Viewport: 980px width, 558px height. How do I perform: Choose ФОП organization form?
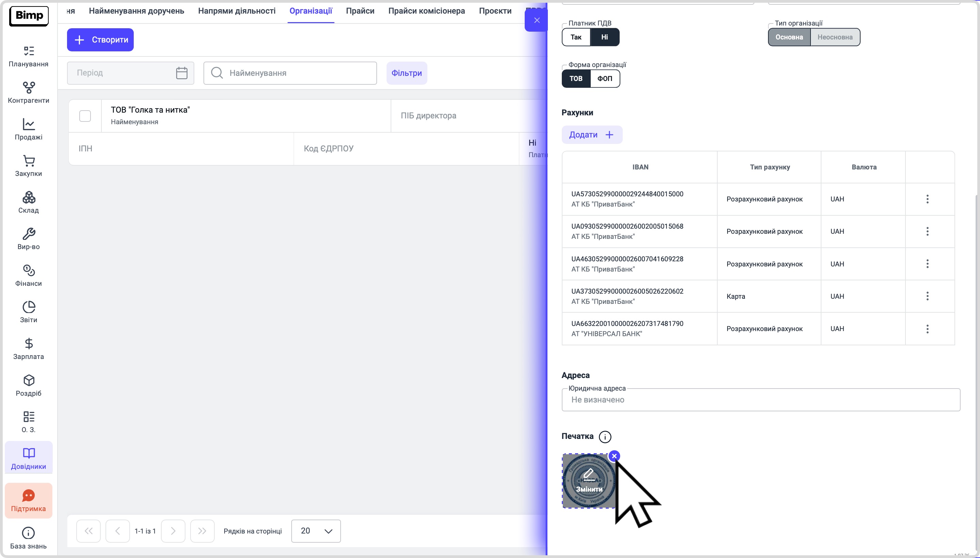605,79
